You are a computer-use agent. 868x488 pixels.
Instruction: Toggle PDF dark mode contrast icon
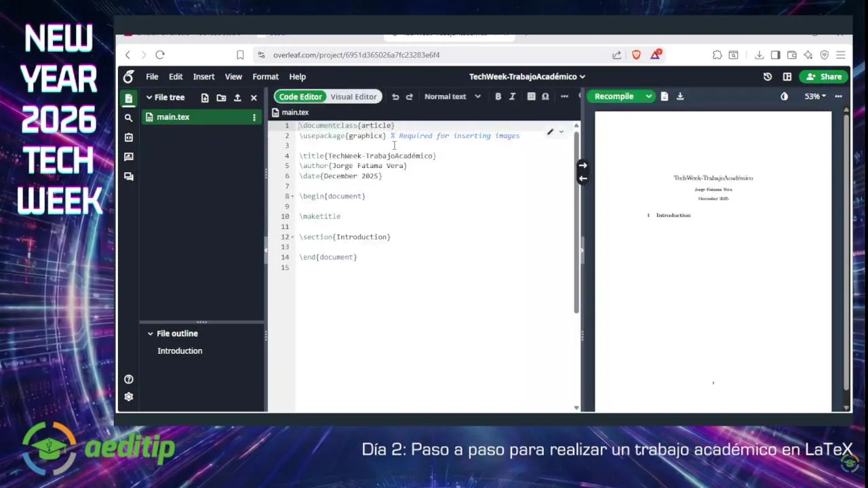(x=785, y=96)
